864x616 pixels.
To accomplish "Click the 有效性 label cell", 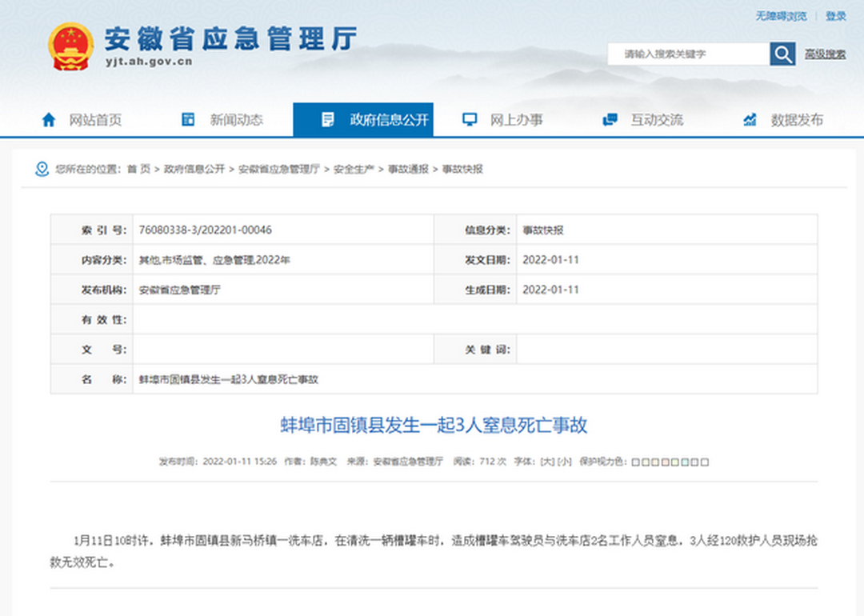I will pos(92,319).
